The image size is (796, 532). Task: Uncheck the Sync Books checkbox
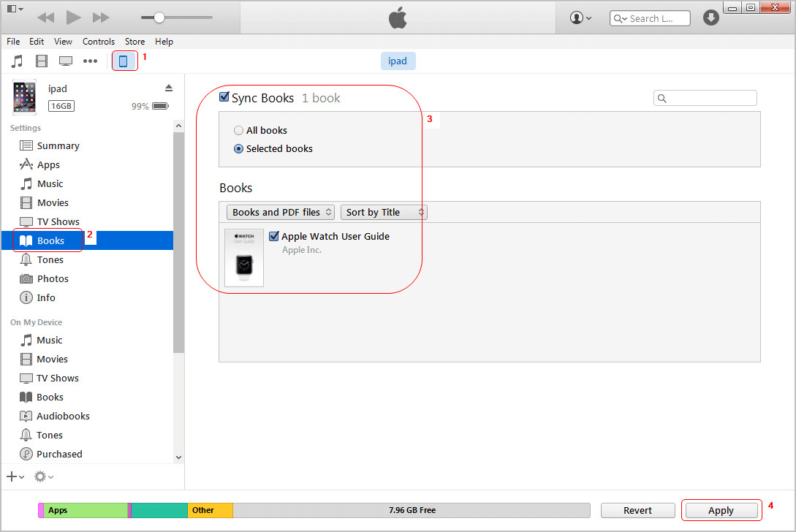(224, 97)
